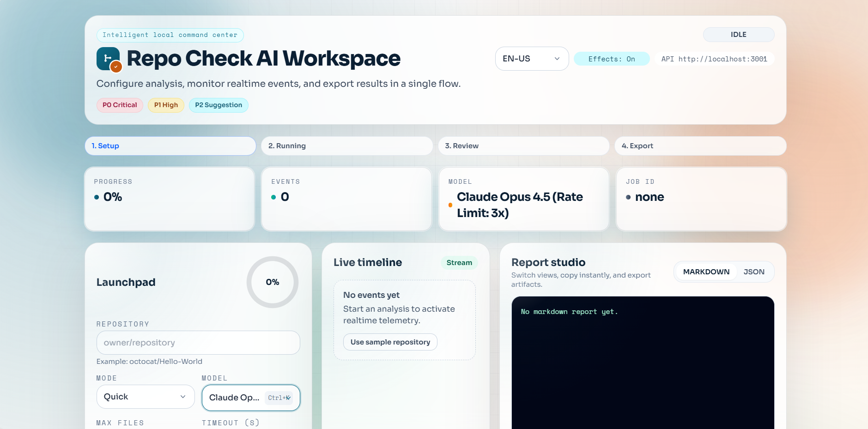868x429 pixels.
Task: Click the circular 0% progress ring in Launchpad
Action: pyautogui.click(x=272, y=282)
